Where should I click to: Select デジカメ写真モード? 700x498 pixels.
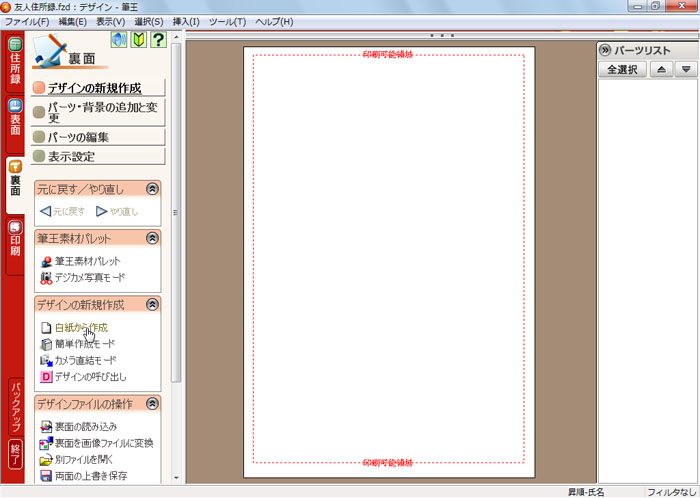pyautogui.click(x=89, y=277)
